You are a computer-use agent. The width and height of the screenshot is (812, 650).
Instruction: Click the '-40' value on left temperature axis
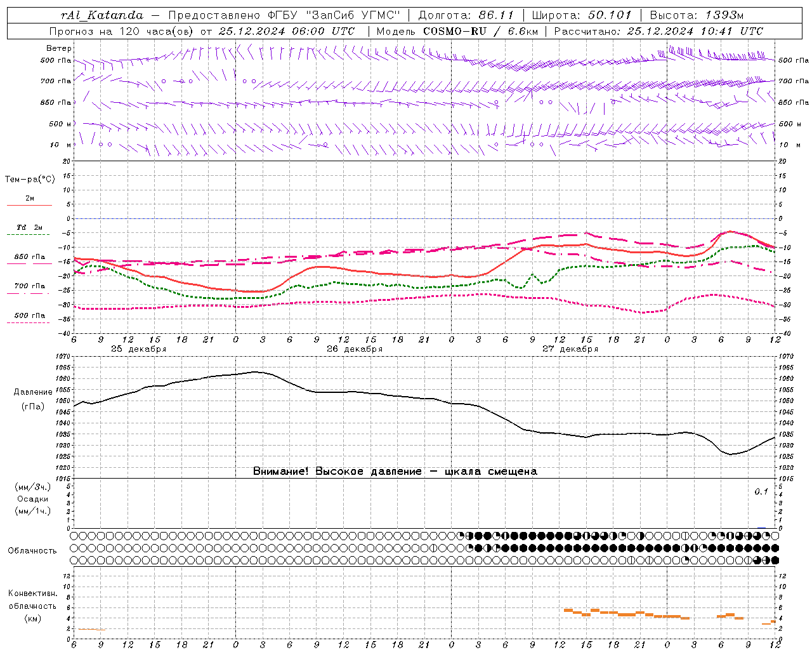pos(65,333)
